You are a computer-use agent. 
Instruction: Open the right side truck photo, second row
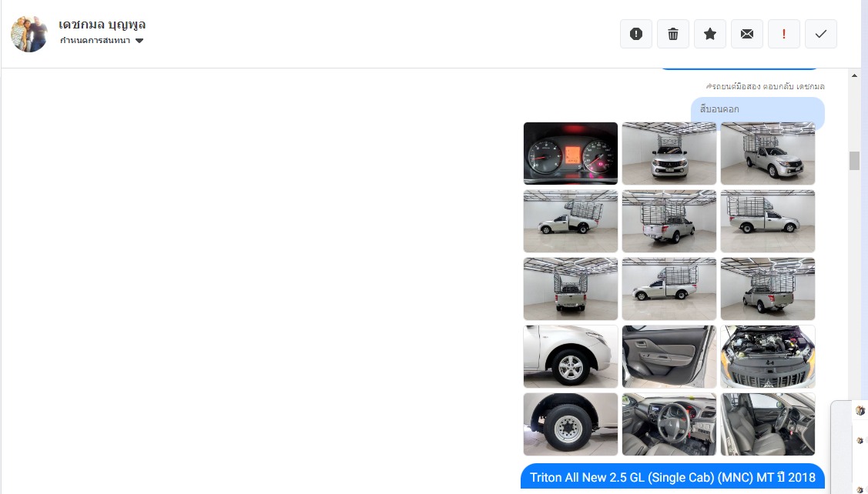click(x=768, y=222)
